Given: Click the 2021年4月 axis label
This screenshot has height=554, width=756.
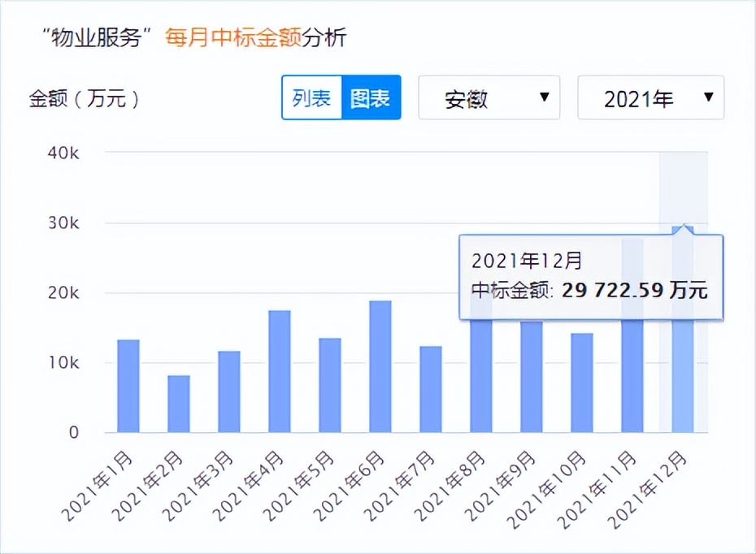Looking at the screenshot, I should (250, 485).
